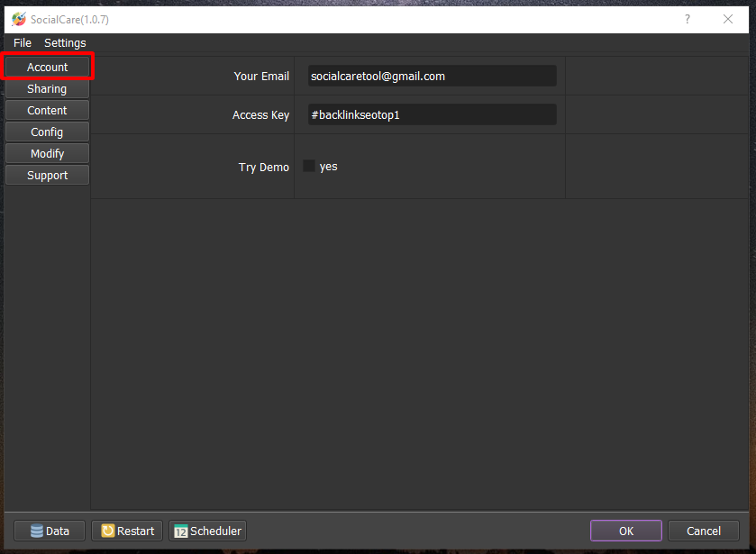Switch to the Sharing tab

pyautogui.click(x=47, y=88)
